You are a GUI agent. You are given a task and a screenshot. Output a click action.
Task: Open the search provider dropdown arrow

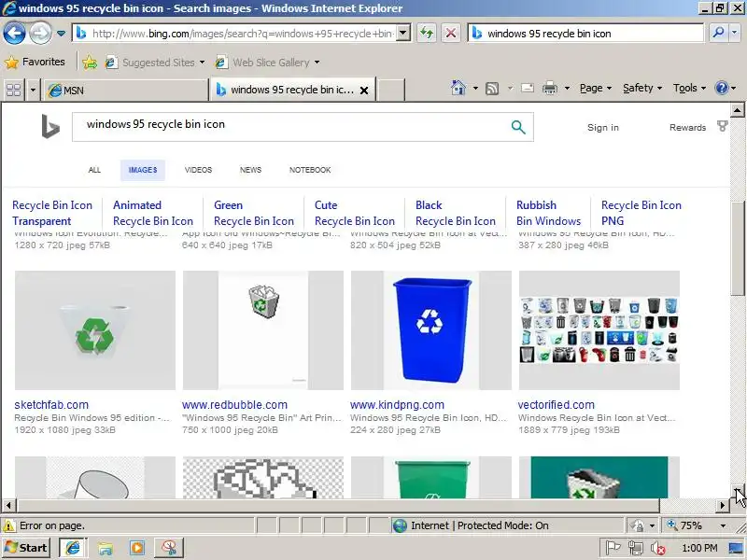[x=735, y=33]
